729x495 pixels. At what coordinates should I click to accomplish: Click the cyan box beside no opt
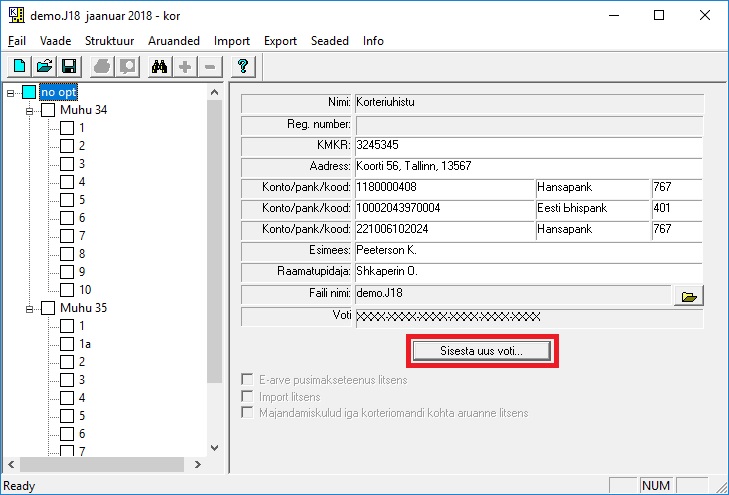29,92
